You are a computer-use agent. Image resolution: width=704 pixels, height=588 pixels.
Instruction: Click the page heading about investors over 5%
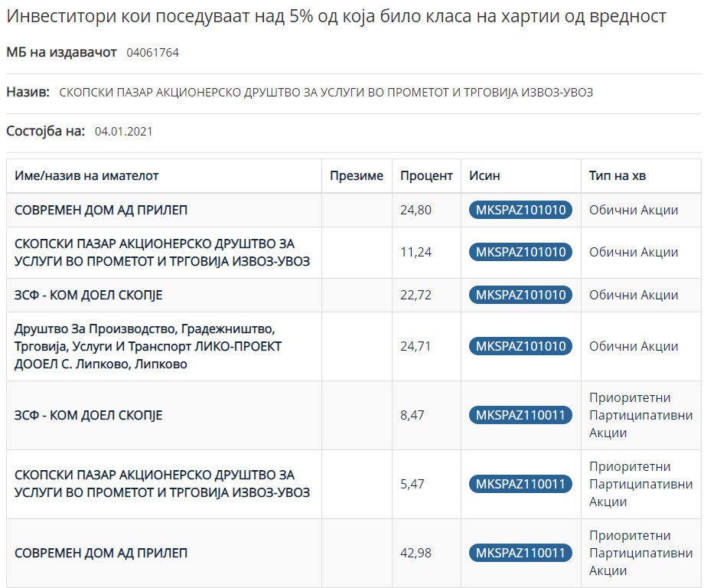coord(336,16)
